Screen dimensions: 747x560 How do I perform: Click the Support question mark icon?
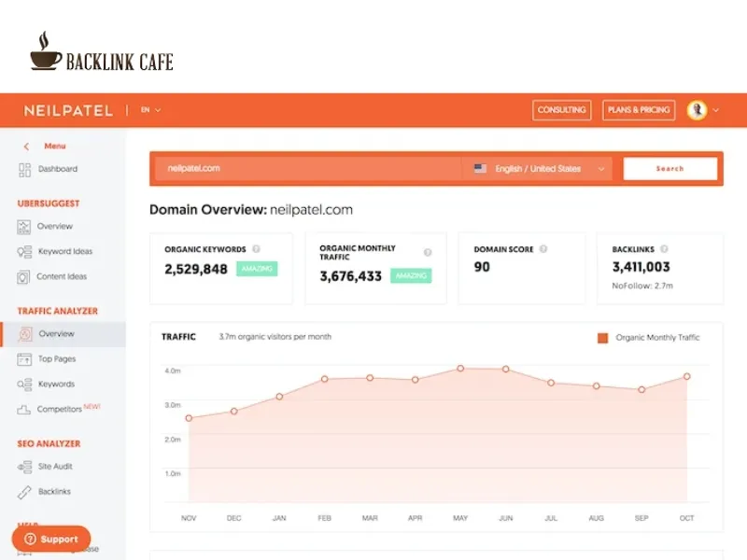click(31, 539)
